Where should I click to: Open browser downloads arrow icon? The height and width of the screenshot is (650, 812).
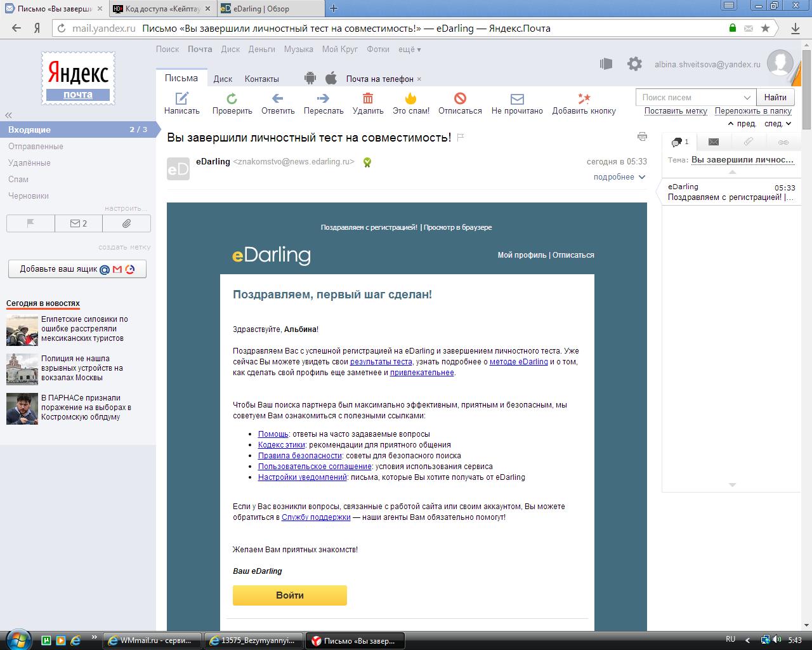[x=796, y=28]
